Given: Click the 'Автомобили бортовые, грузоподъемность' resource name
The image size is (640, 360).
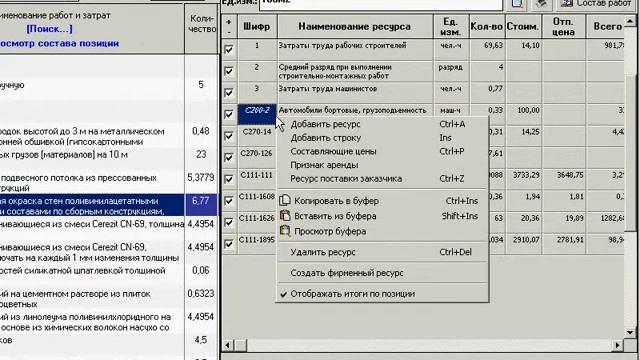Looking at the screenshot, I should [353, 111].
